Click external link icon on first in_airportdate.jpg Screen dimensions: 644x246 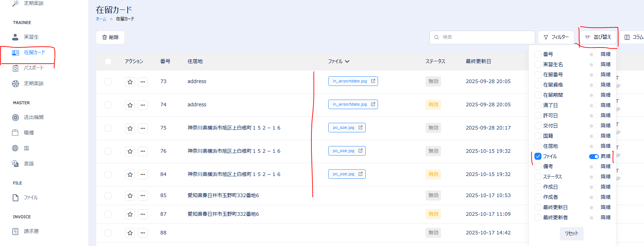click(x=373, y=81)
